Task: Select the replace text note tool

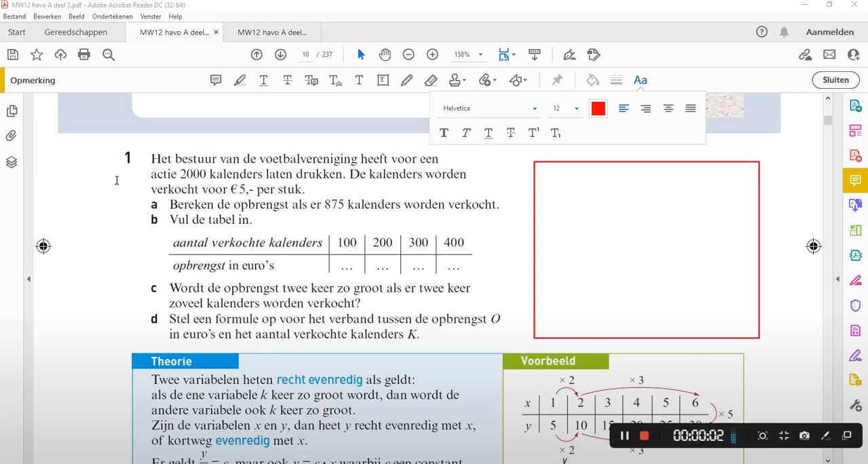Action: pyautogui.click(x=312, y=80)
